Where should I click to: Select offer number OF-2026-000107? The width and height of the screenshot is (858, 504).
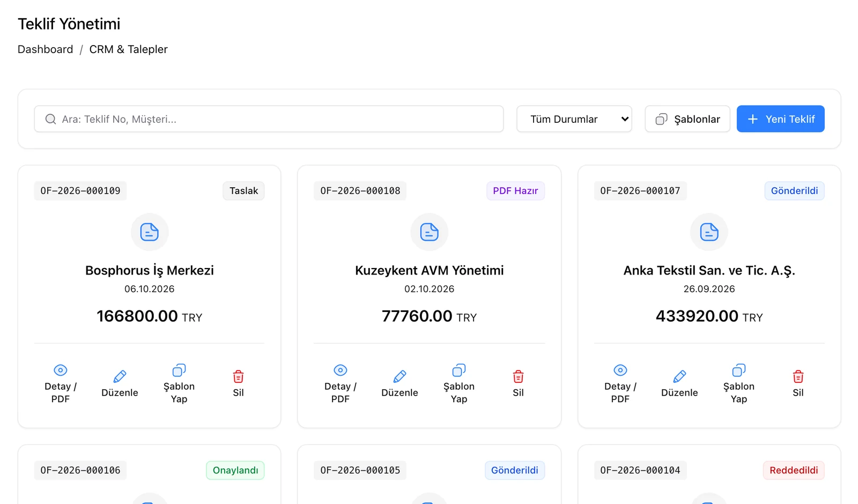[640, 191]
